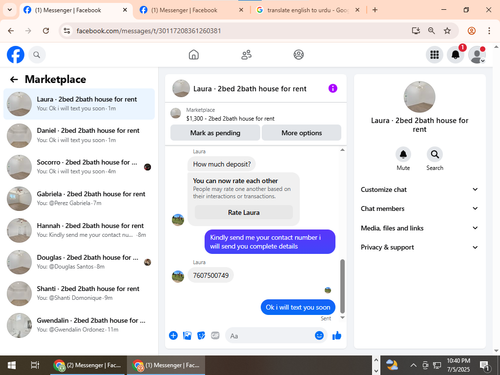This screenshot has width=500, height=375.
Task: Open Laura's conversation in the list
Action: (79, 104)
